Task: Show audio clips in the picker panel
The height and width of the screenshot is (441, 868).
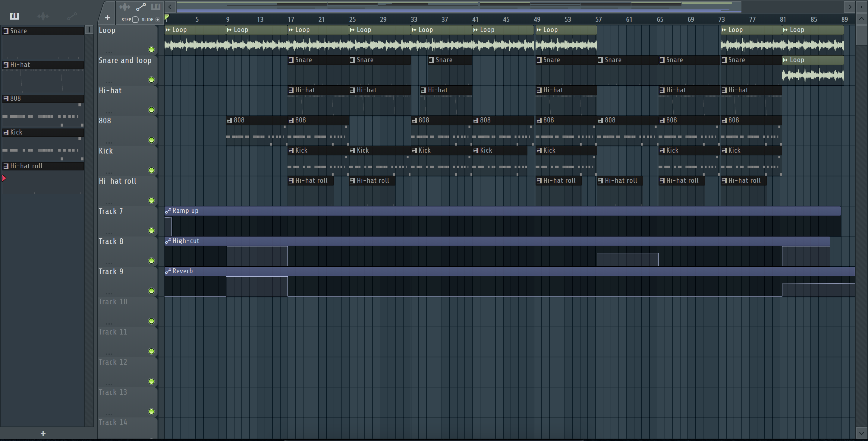Action: pos(43,16)
